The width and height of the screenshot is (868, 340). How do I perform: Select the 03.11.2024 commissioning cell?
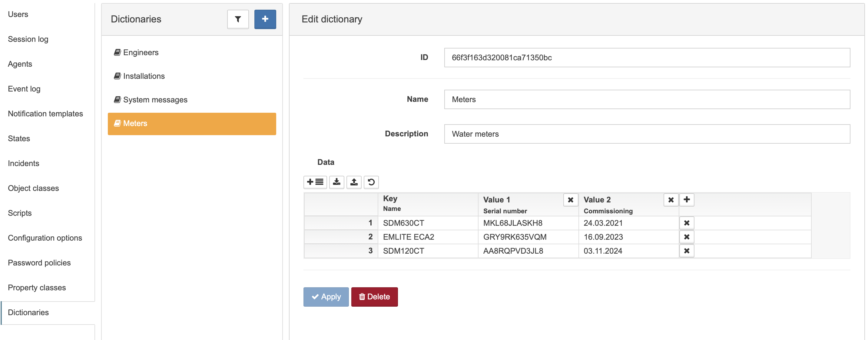[628, 251]
